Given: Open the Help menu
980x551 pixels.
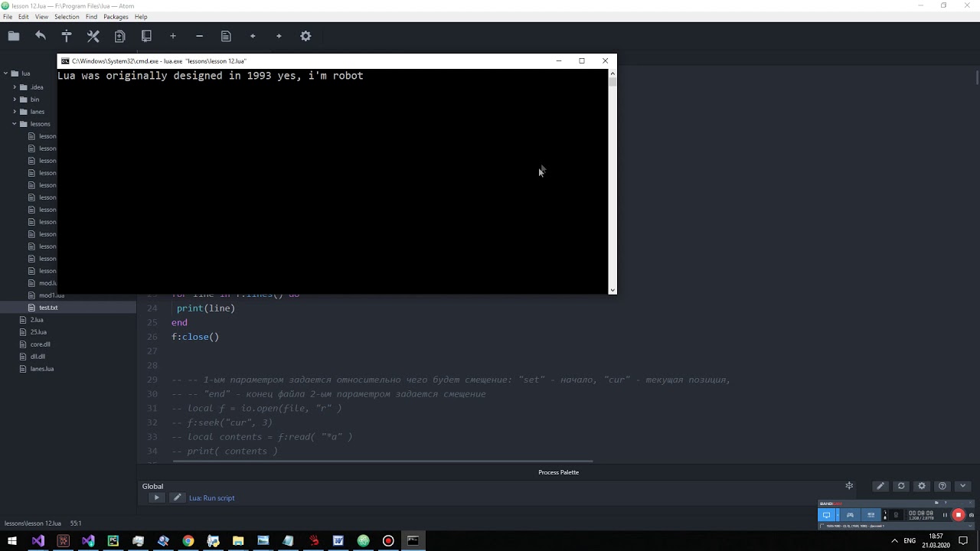Looking at the screenshot, I should click(x=141, y=17).
